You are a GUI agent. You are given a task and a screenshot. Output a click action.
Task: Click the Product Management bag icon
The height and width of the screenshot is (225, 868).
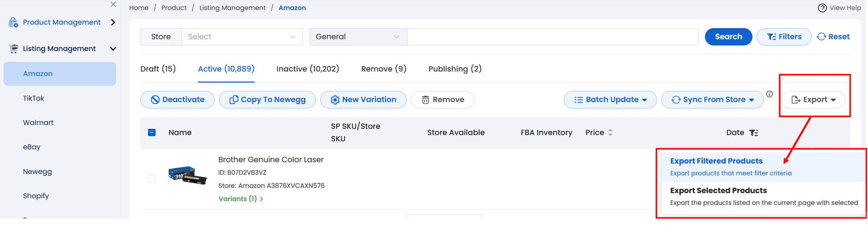coord(13,22)
